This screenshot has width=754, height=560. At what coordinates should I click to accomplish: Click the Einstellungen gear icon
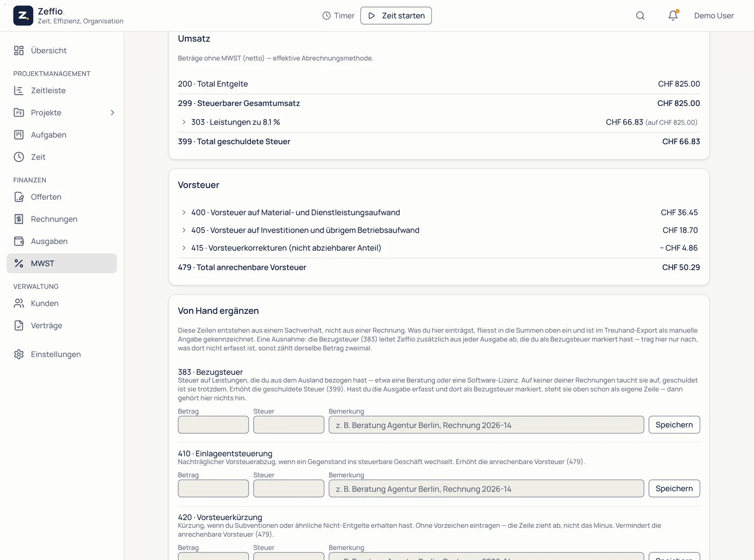click(19, 354)
